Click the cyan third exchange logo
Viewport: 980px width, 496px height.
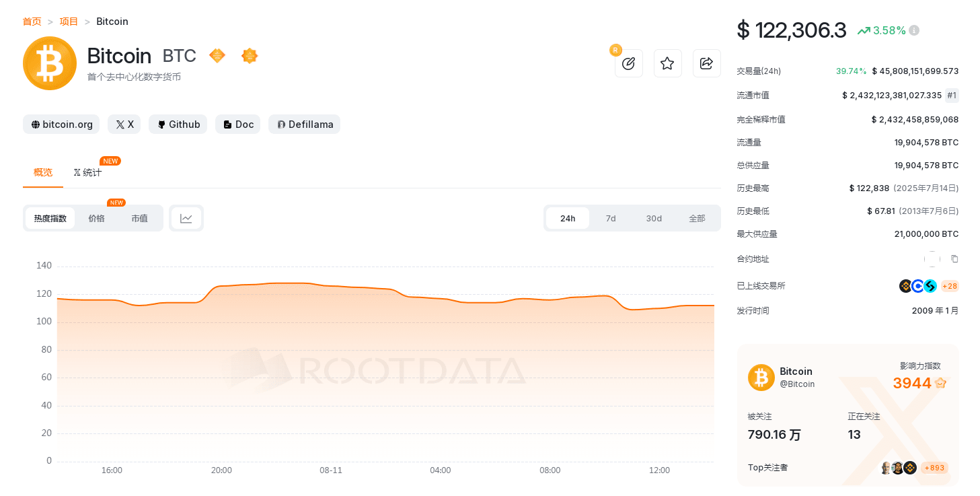(x=930, y=286)
